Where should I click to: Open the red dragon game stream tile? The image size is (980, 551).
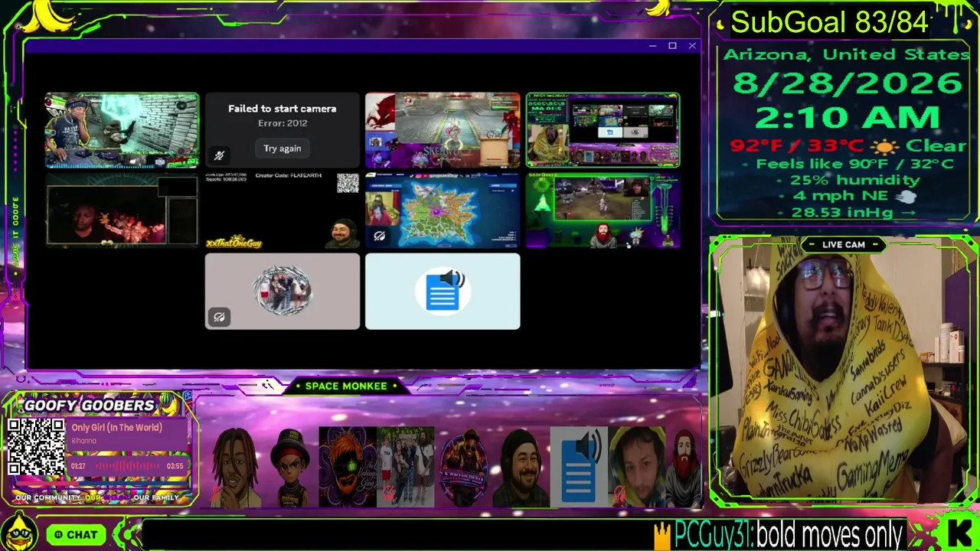click(443, 130)
